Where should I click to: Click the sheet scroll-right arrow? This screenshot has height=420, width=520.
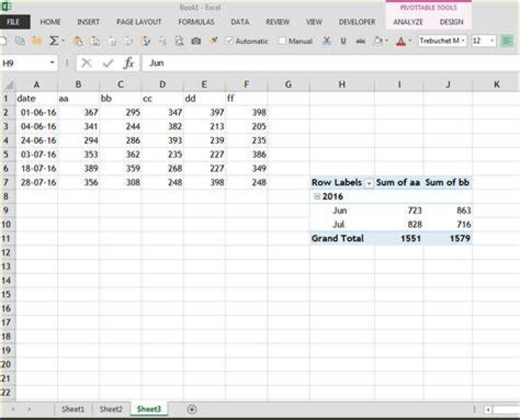[29, 409]
